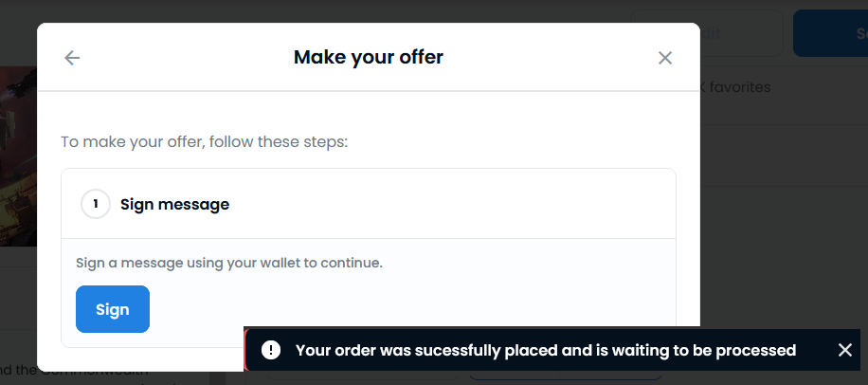The height and width of the screenshot is (385, 868).
Task: Click the dimmed outlined button ending in 'dit'
Action: coord(741,33)
